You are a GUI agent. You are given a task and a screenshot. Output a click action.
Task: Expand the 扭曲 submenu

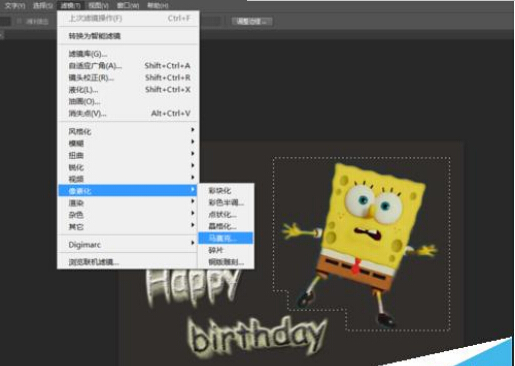pos(129,155)
